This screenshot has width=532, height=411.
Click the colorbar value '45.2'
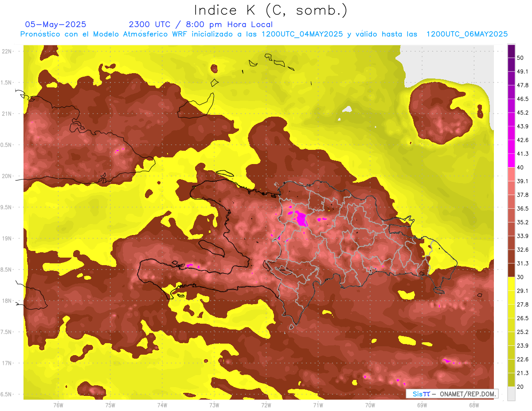[523, 113]
